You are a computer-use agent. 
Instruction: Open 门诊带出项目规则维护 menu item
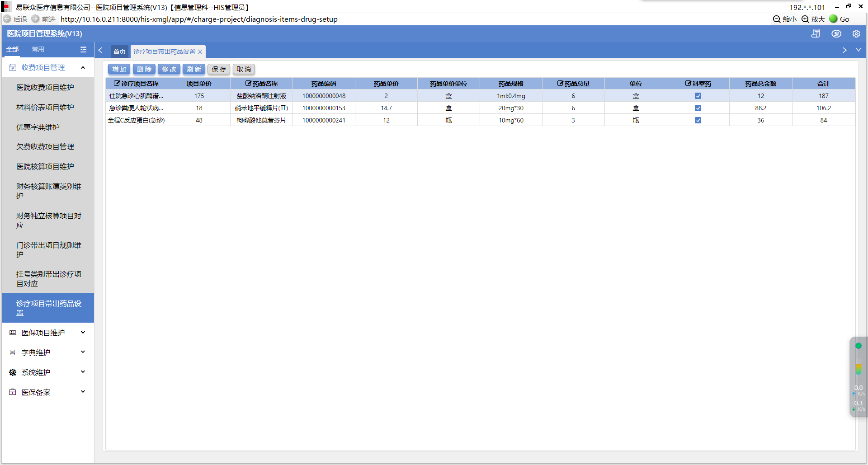pyautogui.click(x=48, y=250)
